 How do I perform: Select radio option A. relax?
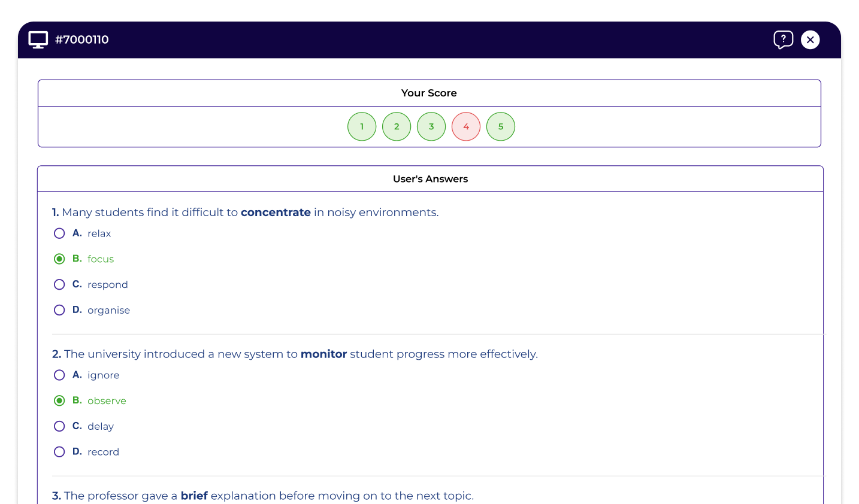pos(59,233)
